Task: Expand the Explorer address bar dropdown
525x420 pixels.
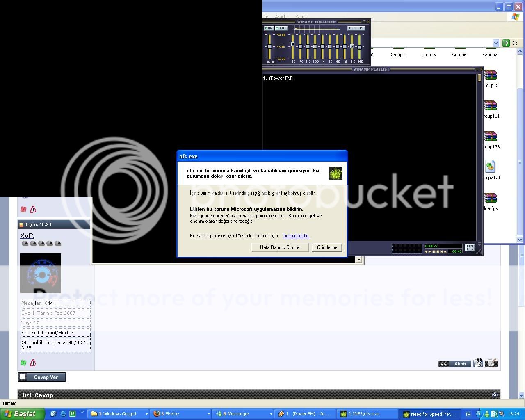Action: point(496,43)
